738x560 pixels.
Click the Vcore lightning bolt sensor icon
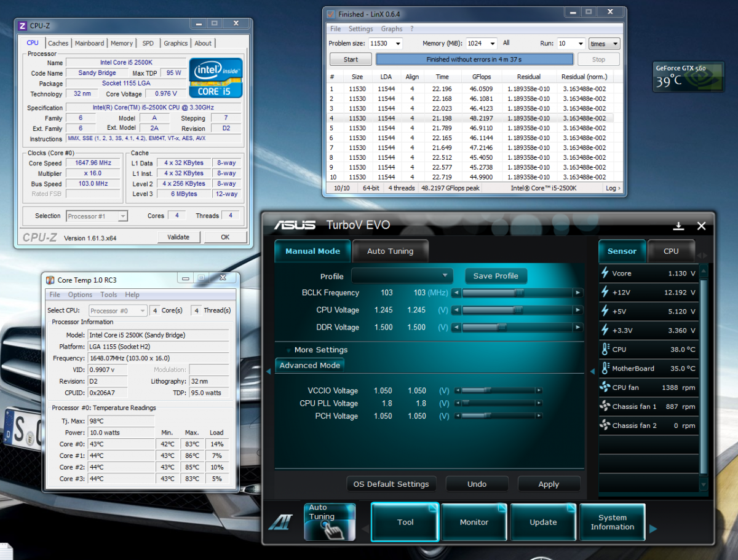(605, 274)
